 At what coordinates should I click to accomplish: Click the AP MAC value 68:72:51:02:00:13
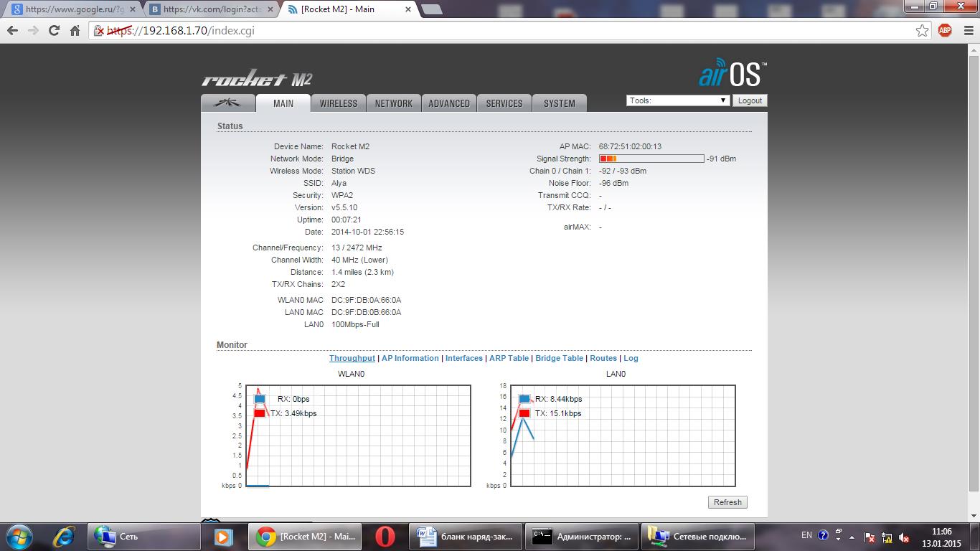630,146
